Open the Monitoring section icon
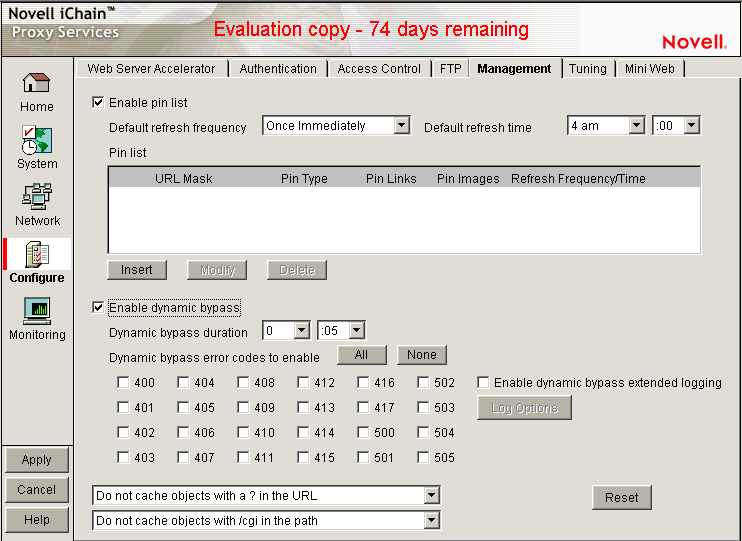This screenshot has height=541, width=742. tap(36, 310)
